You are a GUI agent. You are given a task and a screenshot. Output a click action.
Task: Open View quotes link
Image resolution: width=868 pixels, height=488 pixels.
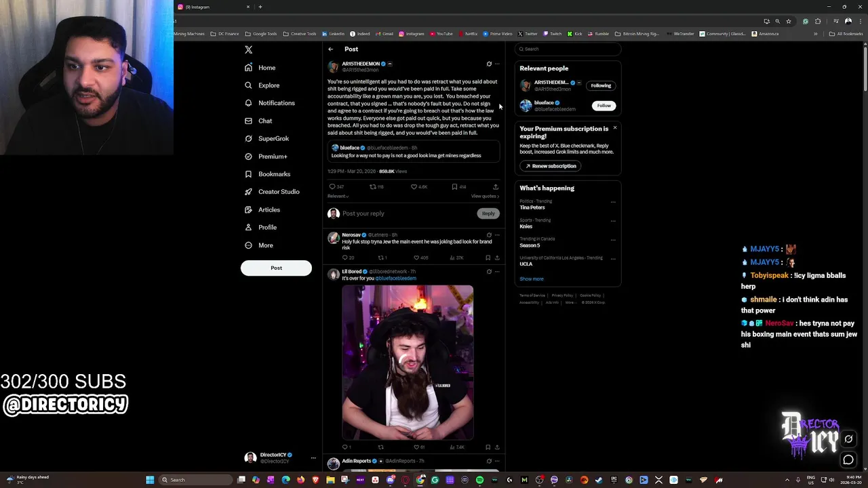(485, 196)
